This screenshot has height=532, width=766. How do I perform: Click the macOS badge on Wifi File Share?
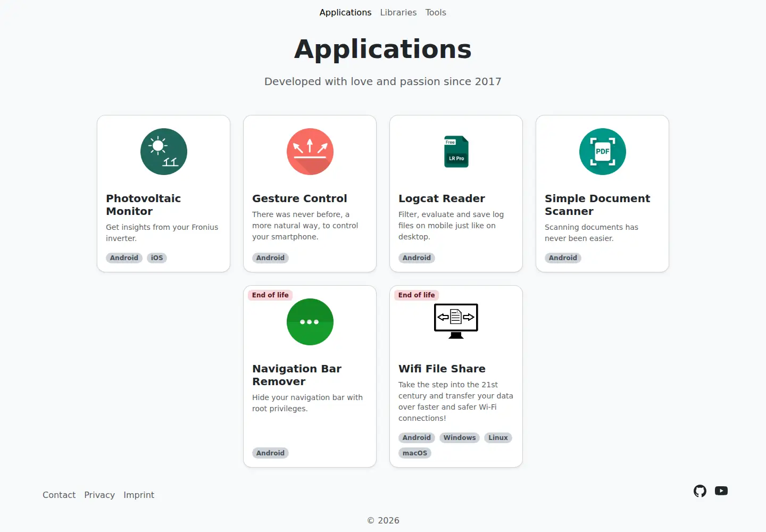click(x=415, y=453)
